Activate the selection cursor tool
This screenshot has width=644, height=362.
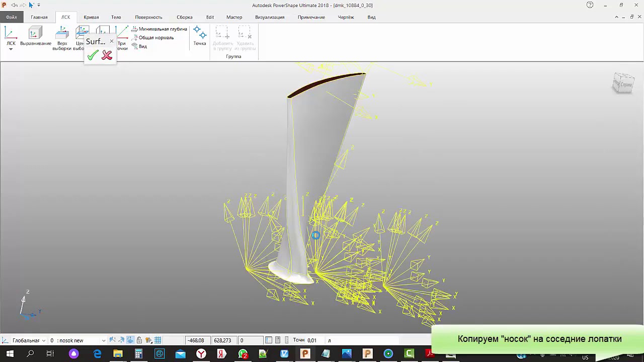31,5
